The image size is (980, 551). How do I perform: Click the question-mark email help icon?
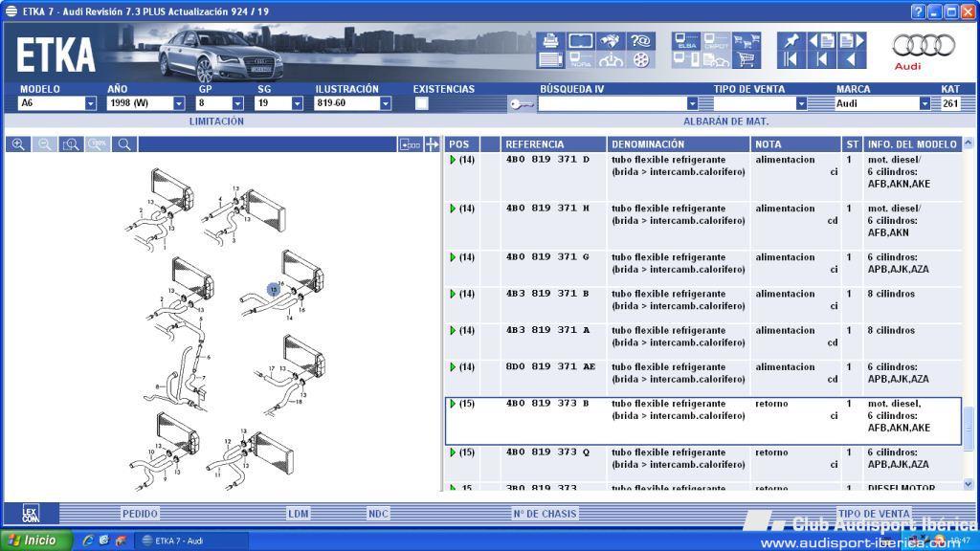pos(640,40)
